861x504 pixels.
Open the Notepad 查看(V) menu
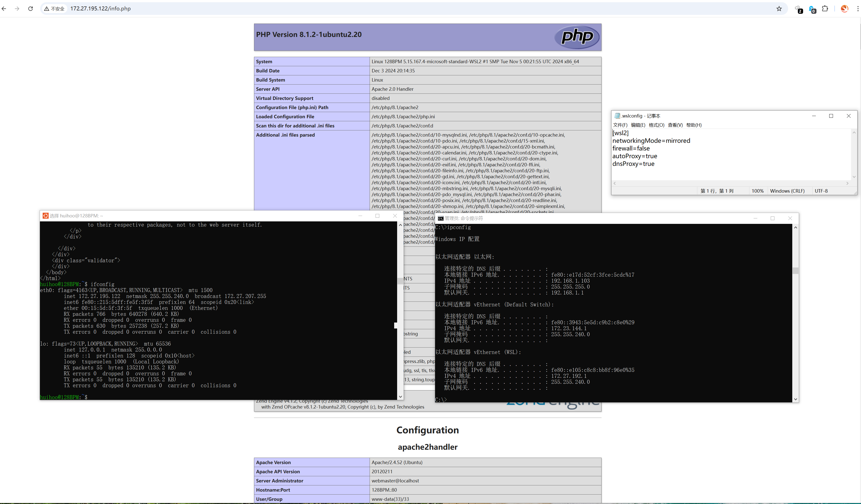[675, 125]
